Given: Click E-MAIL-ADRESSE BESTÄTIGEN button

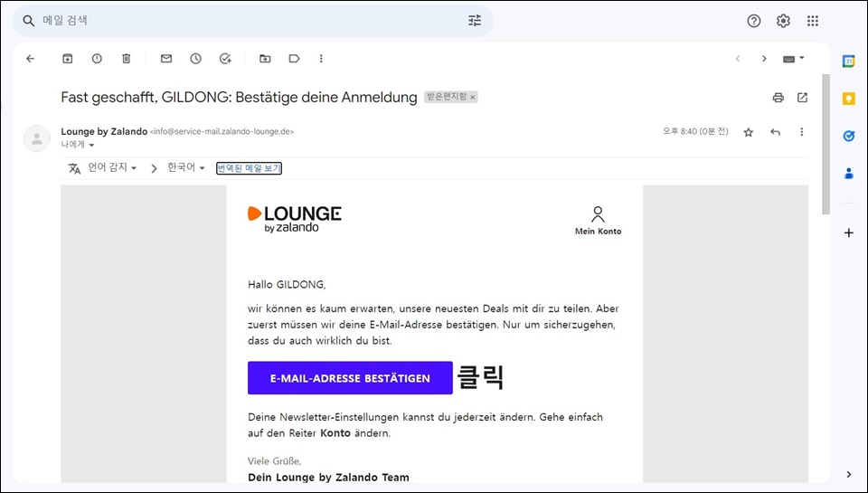Looking at the screenshot, I should 350,378.
